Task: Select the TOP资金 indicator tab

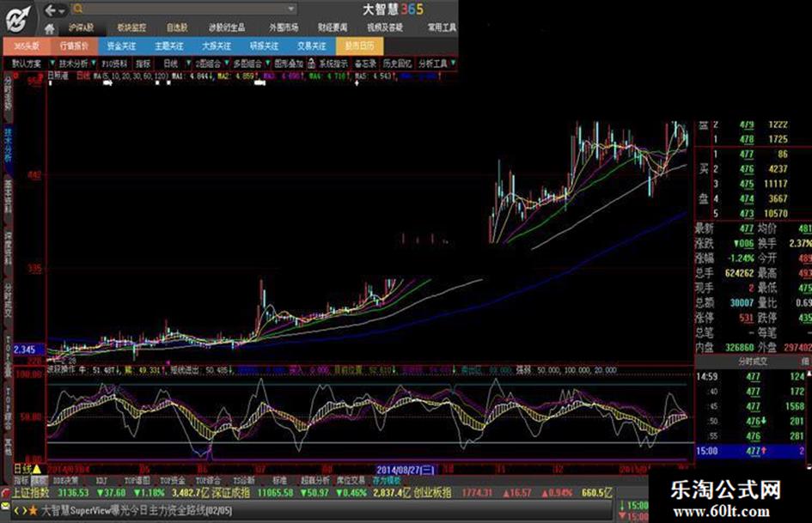Action: point(173,481)
